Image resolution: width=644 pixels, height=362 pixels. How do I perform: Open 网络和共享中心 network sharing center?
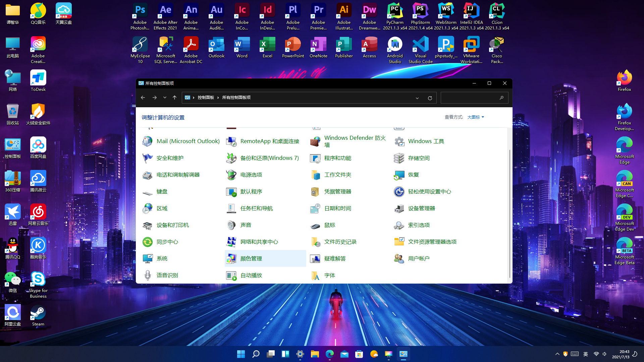pyautogui.click(x=259, y=242)
